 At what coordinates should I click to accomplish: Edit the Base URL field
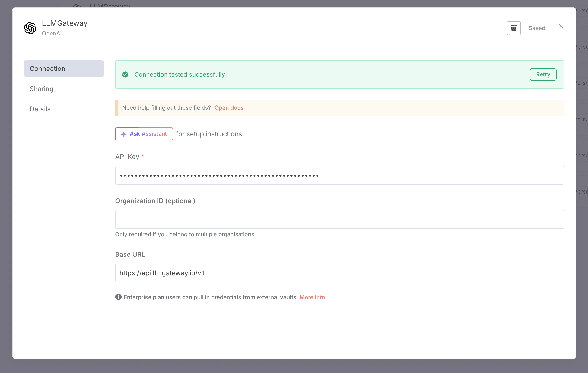pos(339,273)
